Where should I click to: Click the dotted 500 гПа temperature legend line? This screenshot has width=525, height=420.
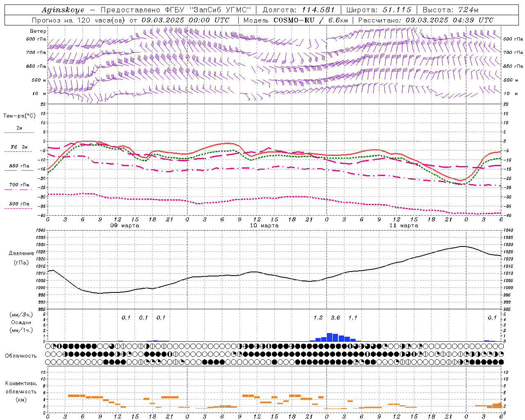coord(18,208)
